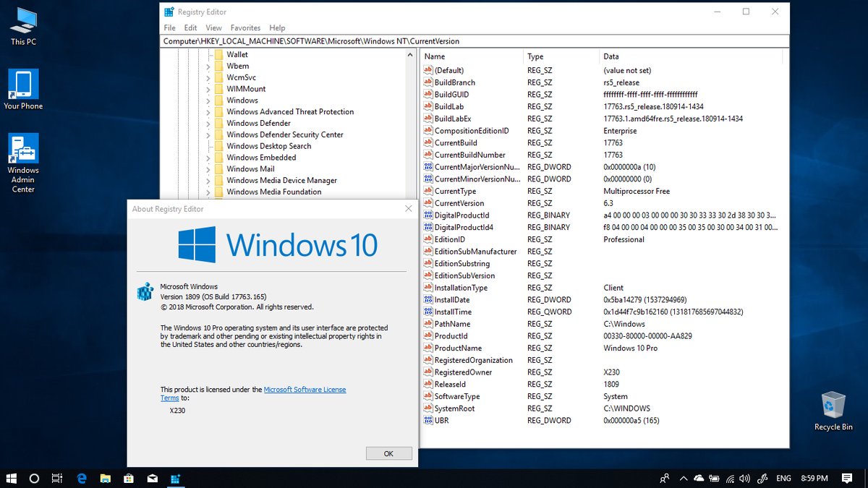Select the DigitalProductId4 binary icon
Screen dimensions: 868x488
click(x=427, y=227)
